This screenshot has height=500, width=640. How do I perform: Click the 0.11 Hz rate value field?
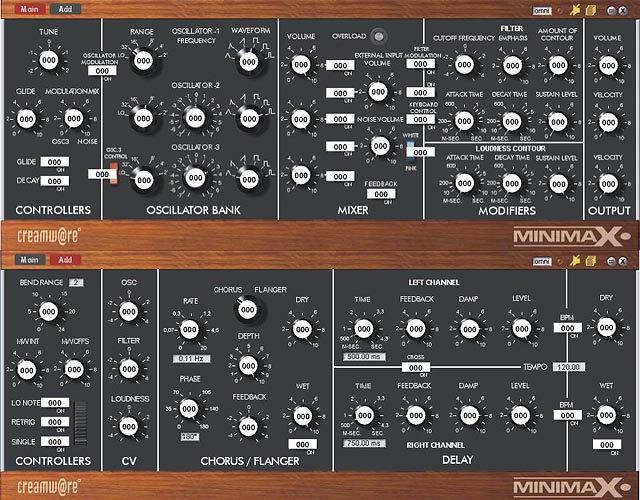pos(191,359)
